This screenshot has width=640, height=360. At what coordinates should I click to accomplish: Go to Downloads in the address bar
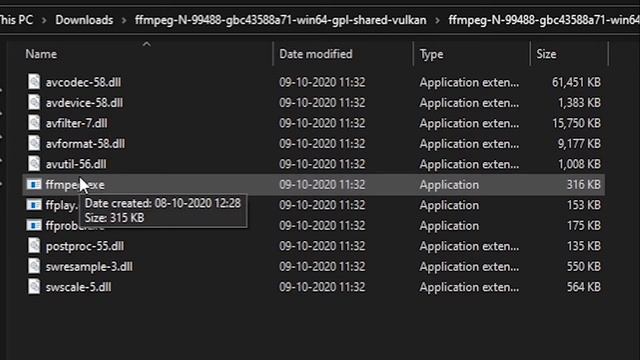point(84,20)
